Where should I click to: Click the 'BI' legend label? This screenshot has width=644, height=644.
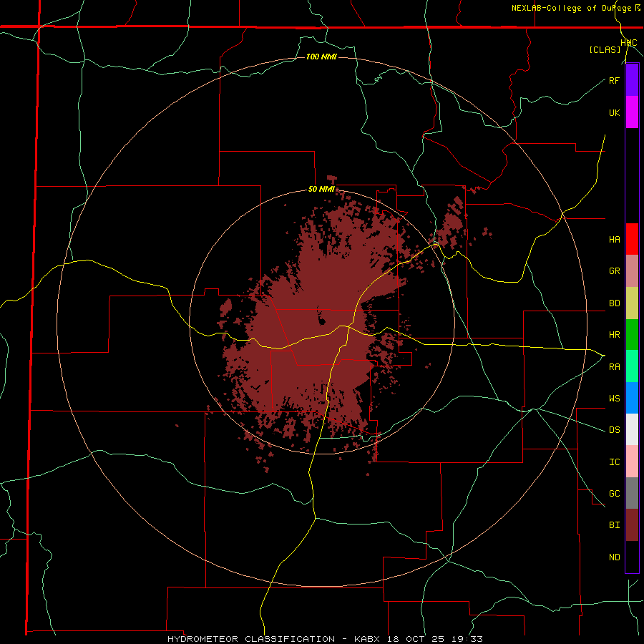pyautogui.click(x=614, y=525)
